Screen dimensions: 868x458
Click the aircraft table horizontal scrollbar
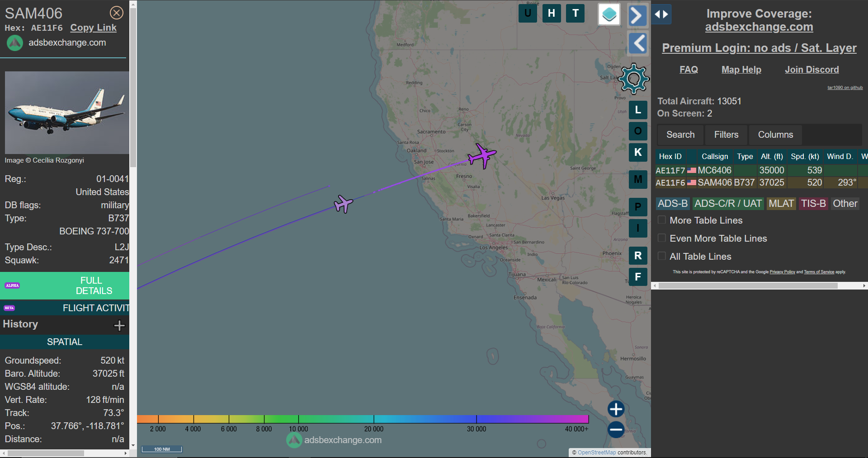tap(748, 286)
